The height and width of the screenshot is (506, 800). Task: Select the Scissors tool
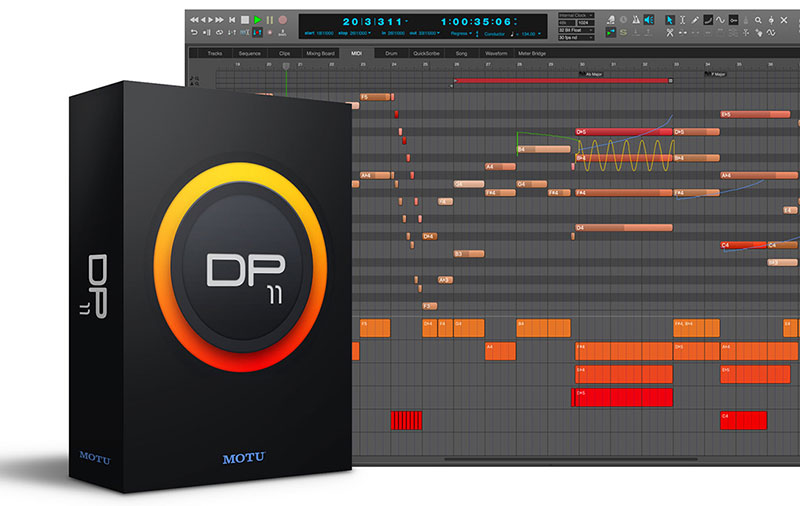(670, 33)
